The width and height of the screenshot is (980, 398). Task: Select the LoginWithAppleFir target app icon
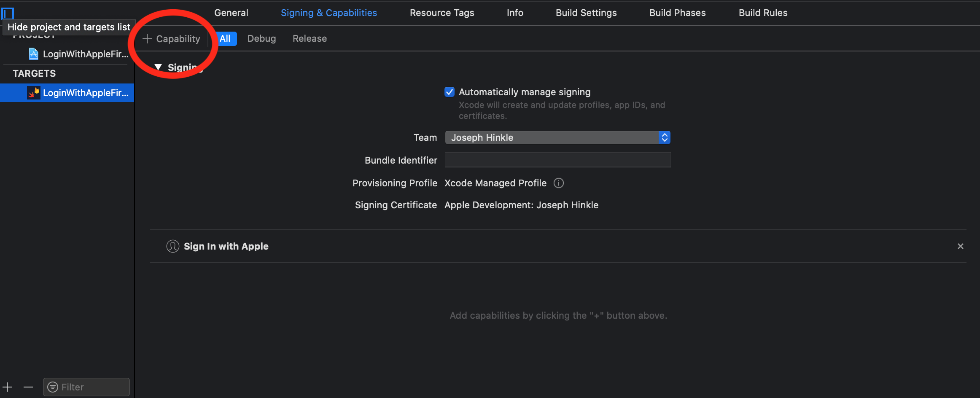click(34, 93)
